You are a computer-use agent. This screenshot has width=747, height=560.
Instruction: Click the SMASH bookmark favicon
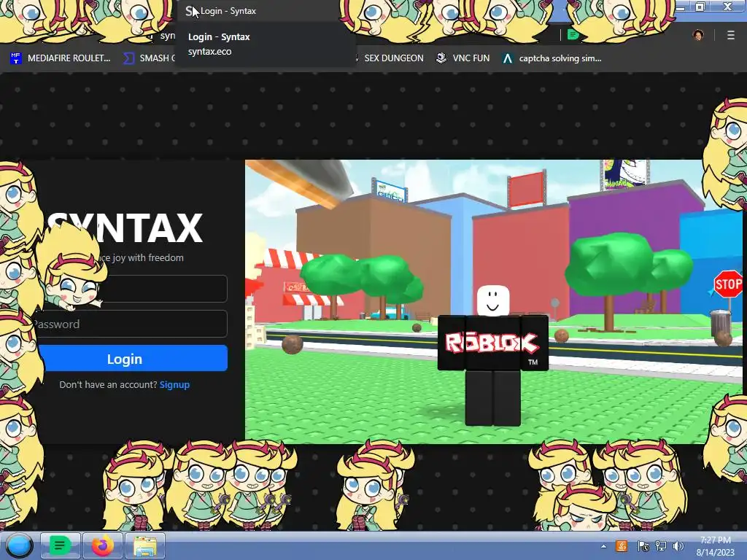(x=128, y=58)
